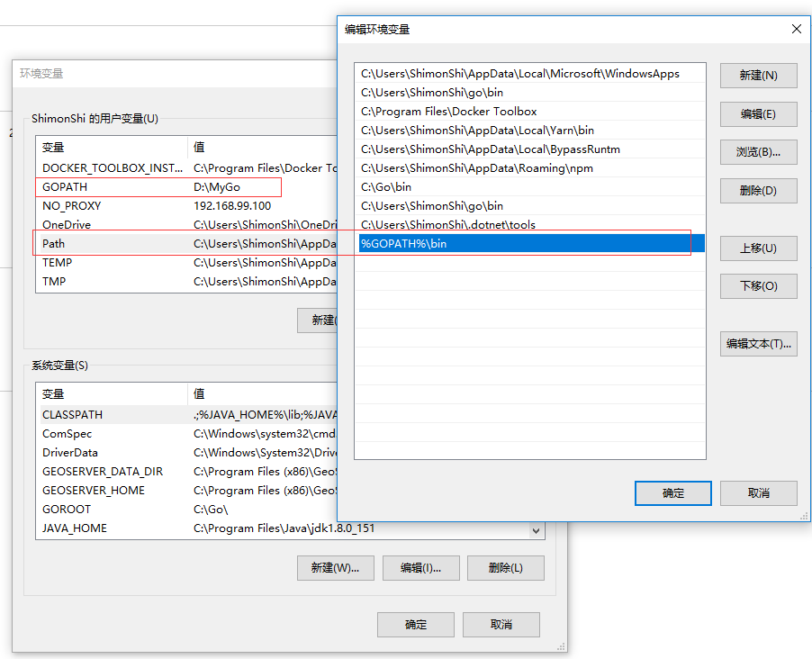Select C:\Program Files\Docker Toolbox entry
The image size is (812, 659).
529,112
